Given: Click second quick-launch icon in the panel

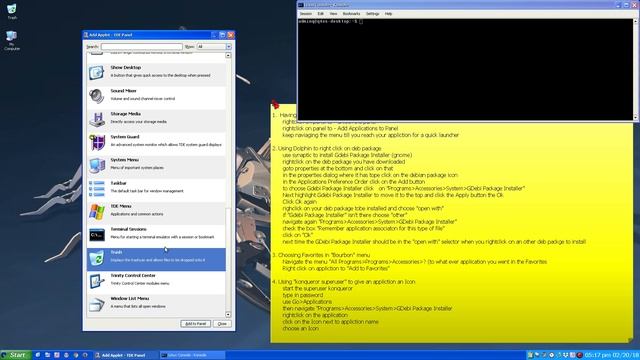Looking at the screenshot, I should (47, 355).
